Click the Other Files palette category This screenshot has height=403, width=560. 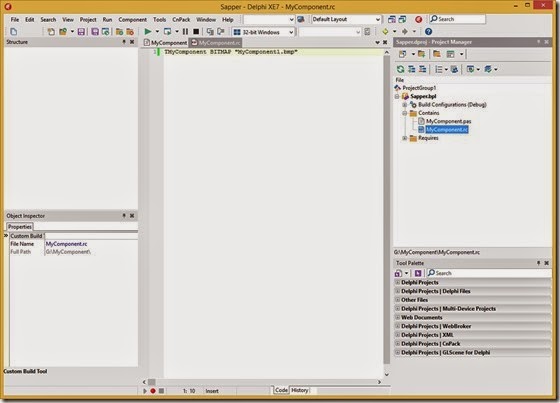[472, 300]
